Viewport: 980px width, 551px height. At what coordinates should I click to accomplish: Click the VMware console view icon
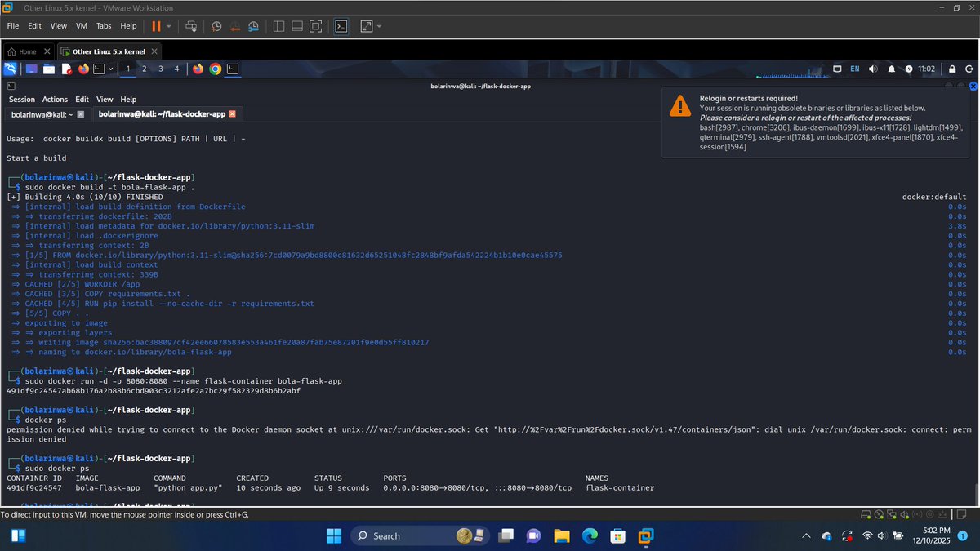click(342, 26)
